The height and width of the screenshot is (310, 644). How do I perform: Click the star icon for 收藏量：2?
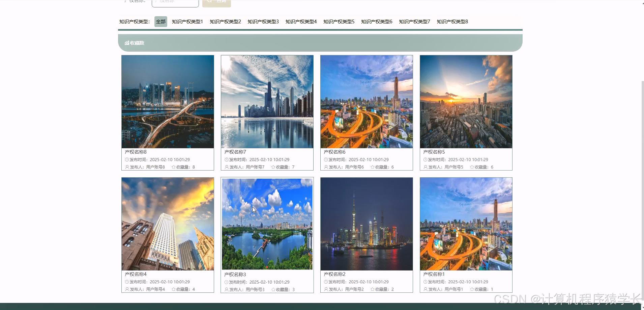click(x=373, y=289)
